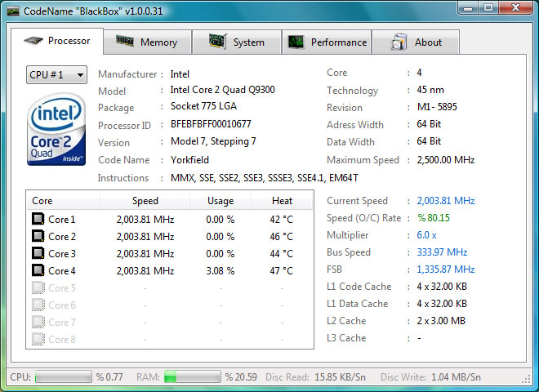Click the greyed-out Core 7 chip icon
This screenshot has width=539, height=392.
(38, 323)
